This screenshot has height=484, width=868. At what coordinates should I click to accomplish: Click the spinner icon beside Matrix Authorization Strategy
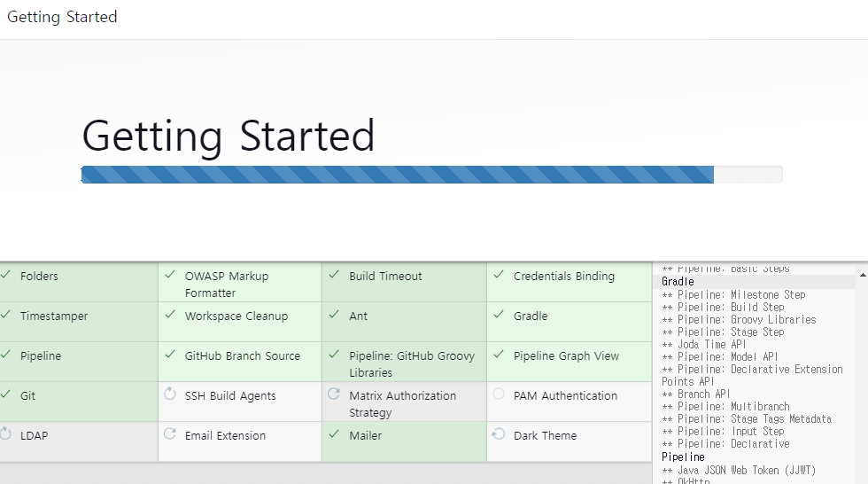coord(334,394)
